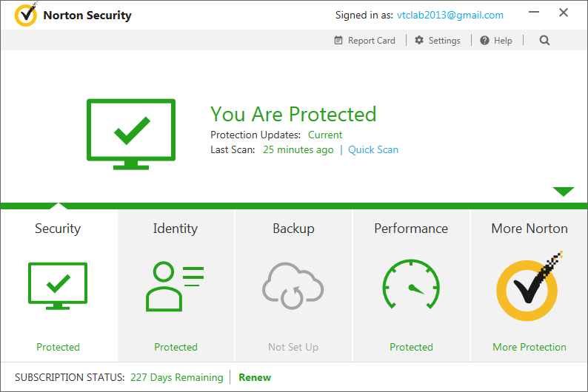Image resolution: width=588 pixels, height=392 pixels.
Task: Open the Help menu
Action: pyautogui.click(x=495, y=41)
